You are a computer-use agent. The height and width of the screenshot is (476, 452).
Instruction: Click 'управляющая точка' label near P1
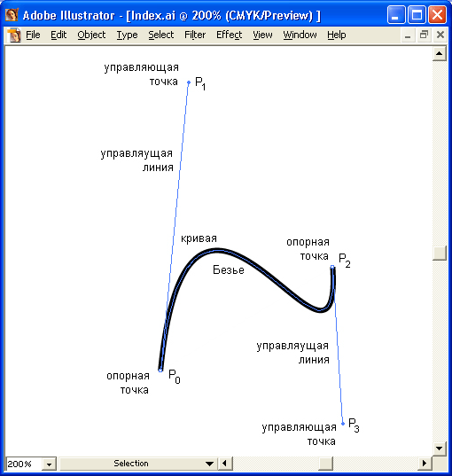(x=141, y=74)
